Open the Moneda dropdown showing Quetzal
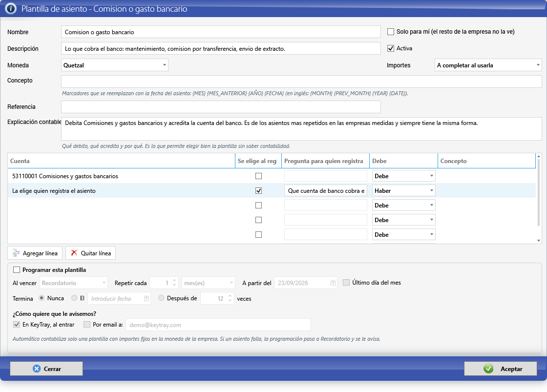 click(x=115, y=65)
